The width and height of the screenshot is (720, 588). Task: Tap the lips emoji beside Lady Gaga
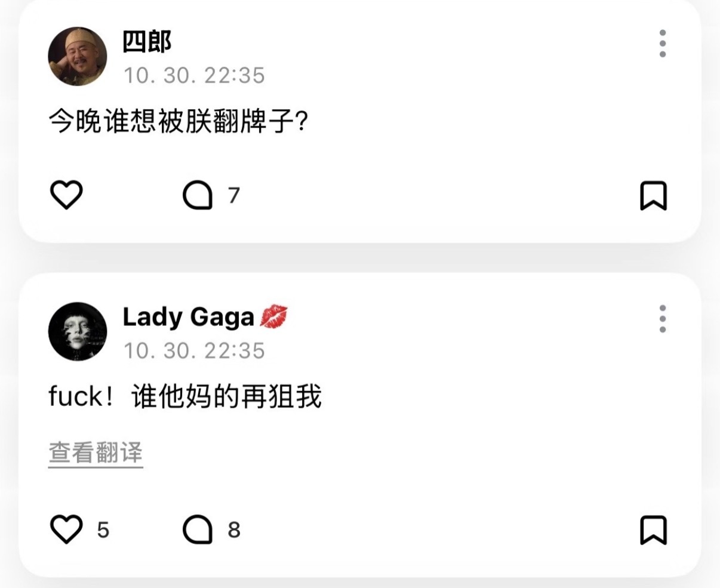[274, 316]
